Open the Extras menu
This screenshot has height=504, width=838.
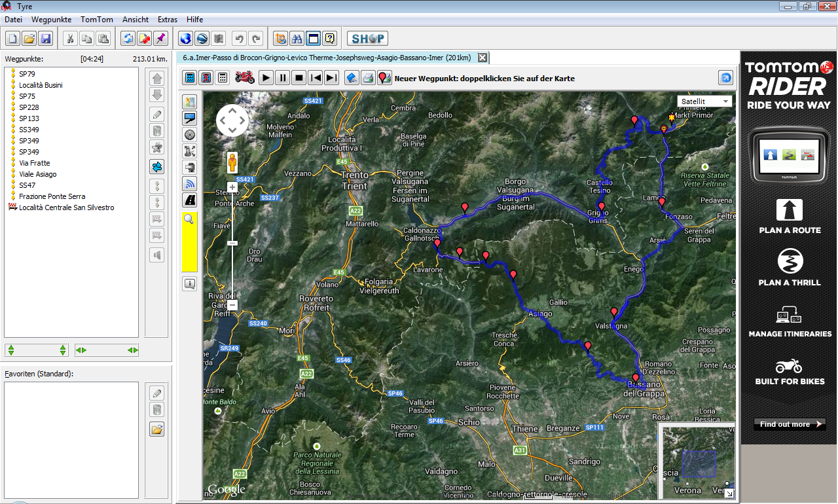tap(168, 20)
